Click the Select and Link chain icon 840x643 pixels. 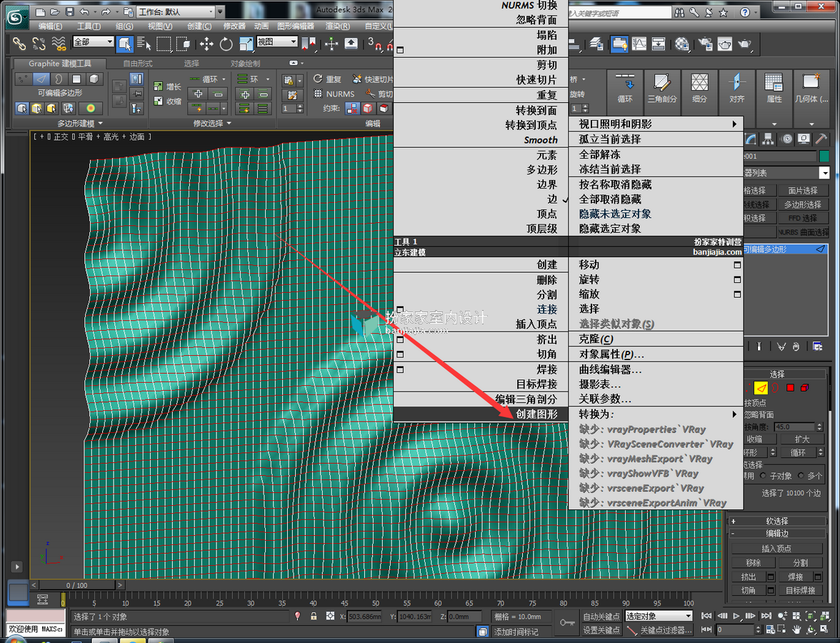19,44
